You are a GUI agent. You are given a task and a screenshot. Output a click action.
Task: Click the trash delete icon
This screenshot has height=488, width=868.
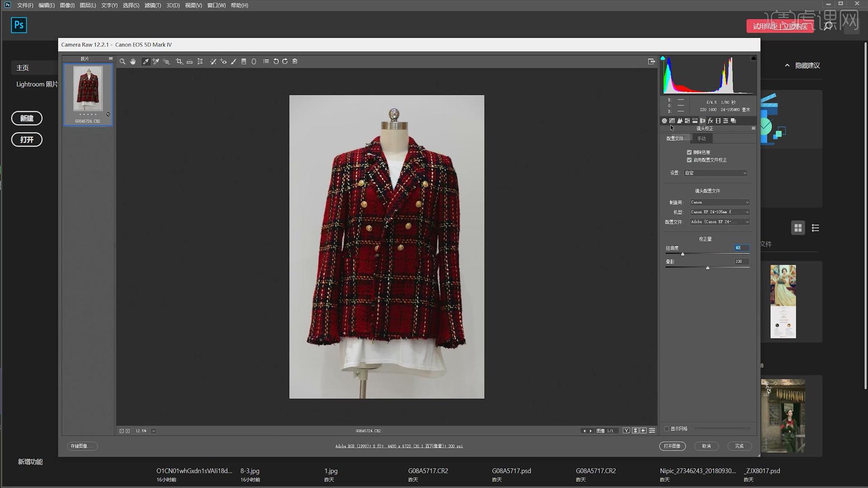pyautogui.click(x=295, y=61)
